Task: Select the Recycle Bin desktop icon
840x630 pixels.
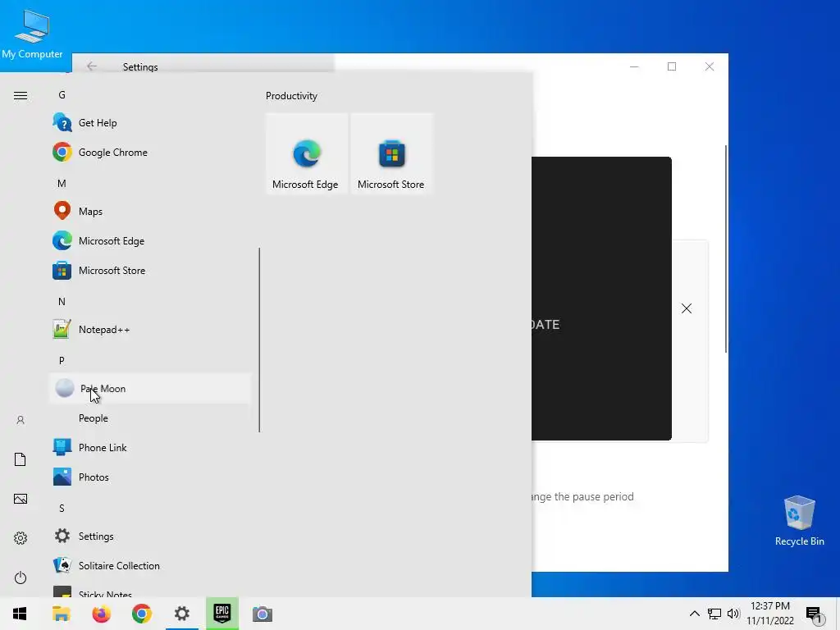Action: 799,521
